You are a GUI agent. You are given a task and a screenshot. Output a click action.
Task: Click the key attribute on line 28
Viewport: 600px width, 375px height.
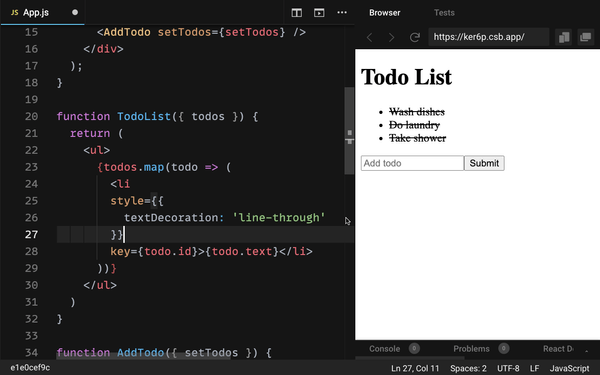click(120, 251)
